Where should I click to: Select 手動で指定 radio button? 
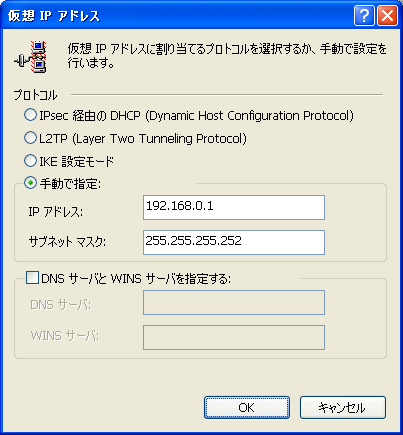point(30,183)
